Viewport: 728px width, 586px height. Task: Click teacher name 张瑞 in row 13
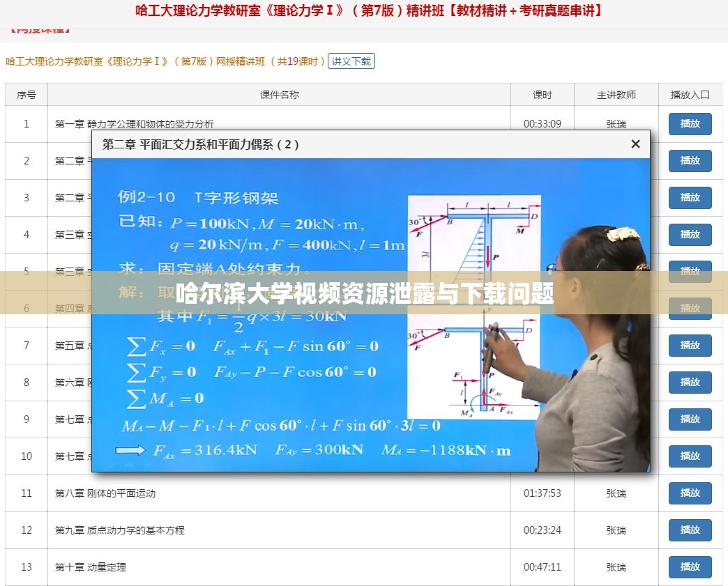[616, 567]
